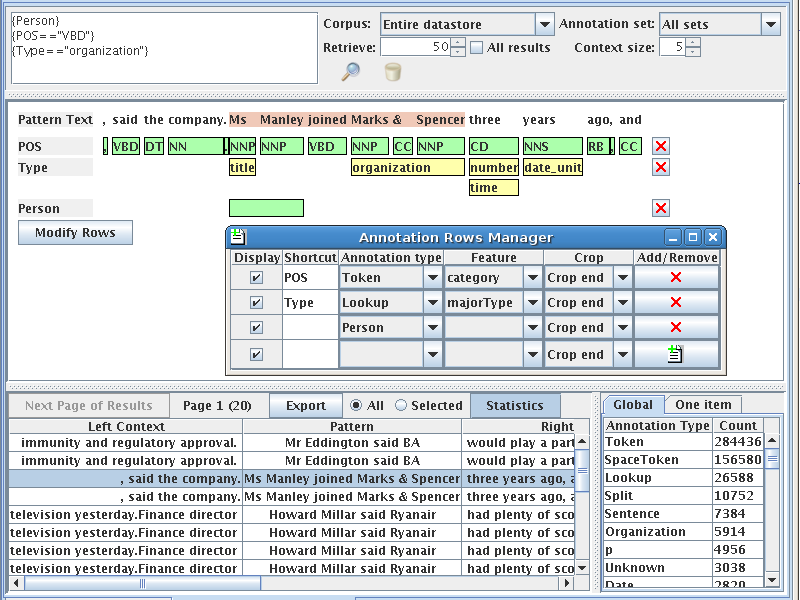Remove the POS row with its red X
This screenshot has height=600, width=800.
coord(661,146)
